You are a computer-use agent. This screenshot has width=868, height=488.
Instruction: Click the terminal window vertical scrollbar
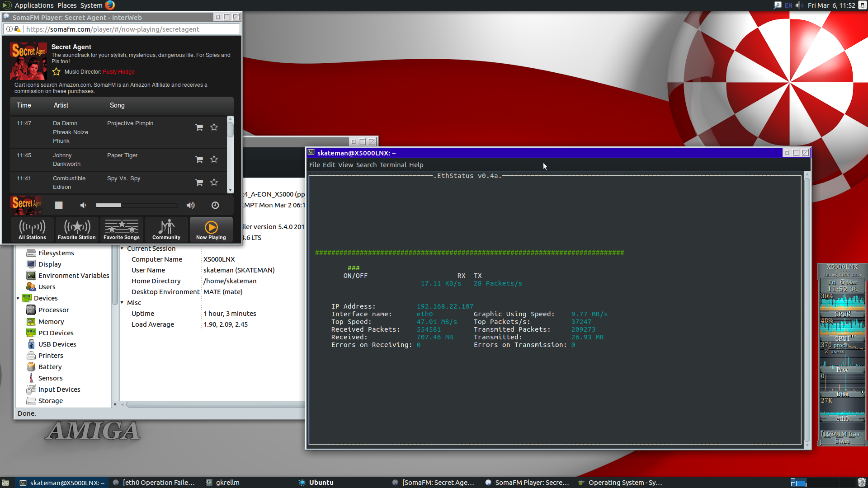pyautogui.click(x=807, y=310)
